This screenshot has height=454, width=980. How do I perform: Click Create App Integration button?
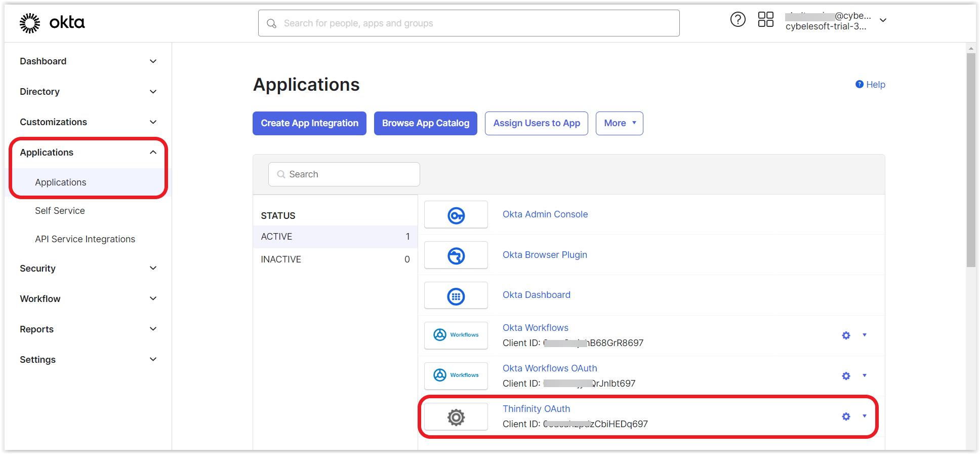coord(309,123)
